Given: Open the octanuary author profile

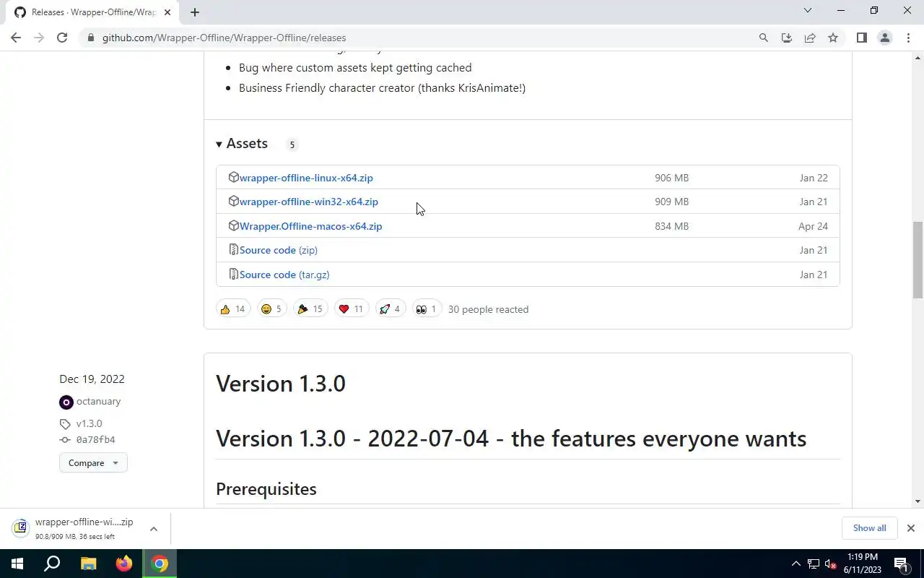Looking at the screenshot, I should point(98,402).
